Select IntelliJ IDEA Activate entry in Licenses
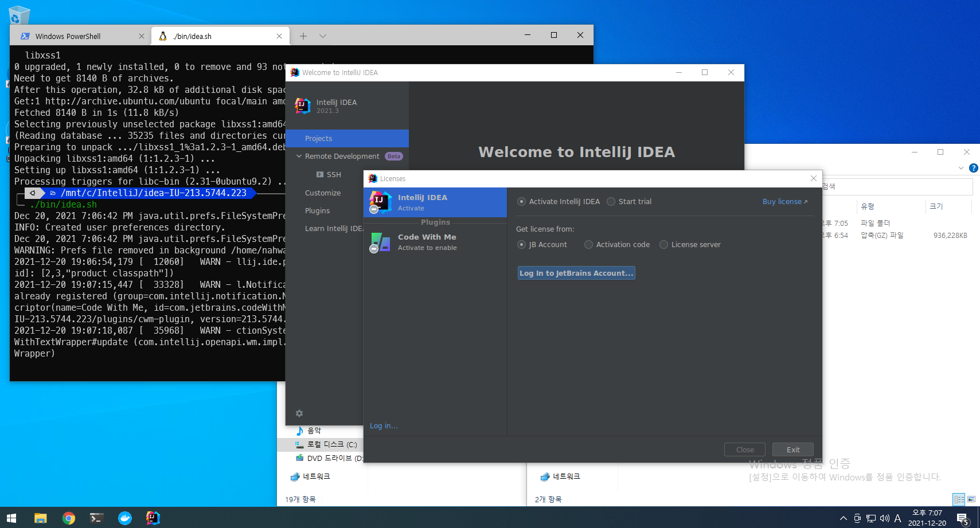This screenshot has height=528, width=980. 435,202
